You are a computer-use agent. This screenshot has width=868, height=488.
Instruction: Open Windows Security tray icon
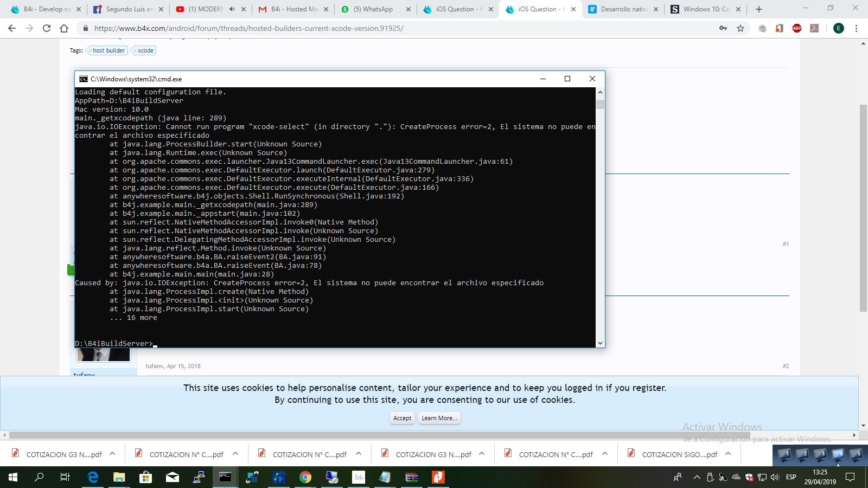coord(749,477)
